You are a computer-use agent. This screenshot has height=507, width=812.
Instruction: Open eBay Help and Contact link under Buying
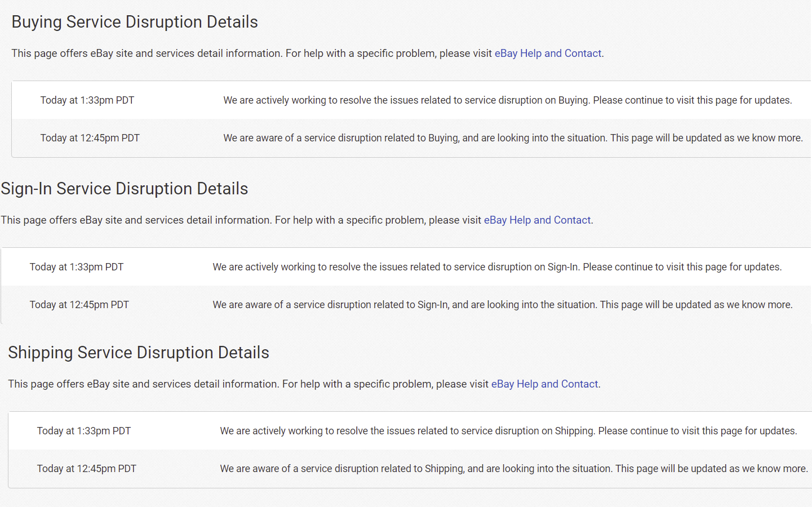[x=548, y=54]
